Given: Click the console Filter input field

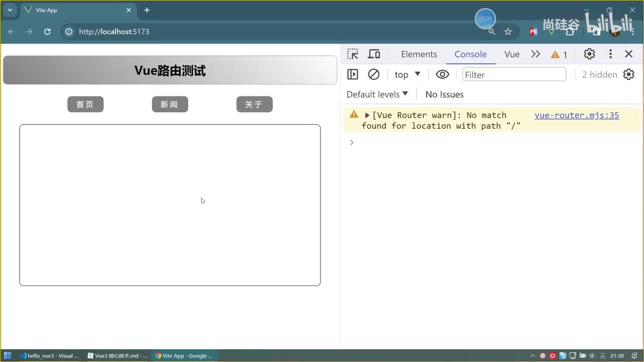Looking at the screenshot, I should [x=514, y=74].
